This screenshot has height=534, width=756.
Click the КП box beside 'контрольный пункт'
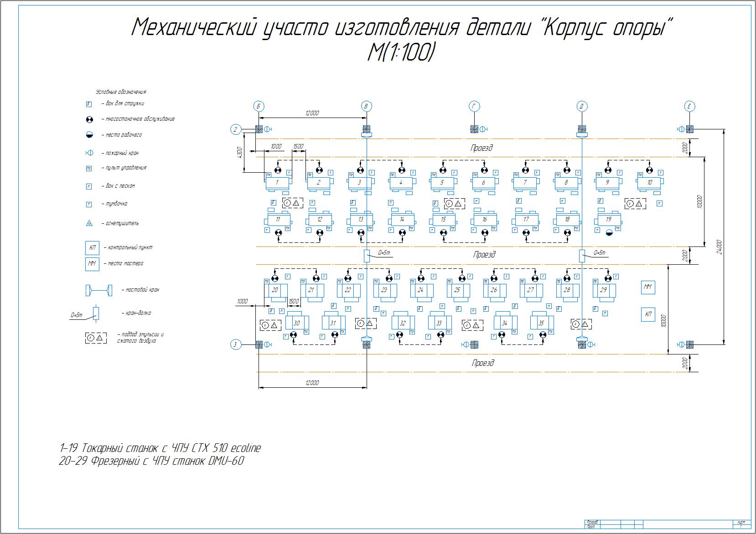[92, 248]
